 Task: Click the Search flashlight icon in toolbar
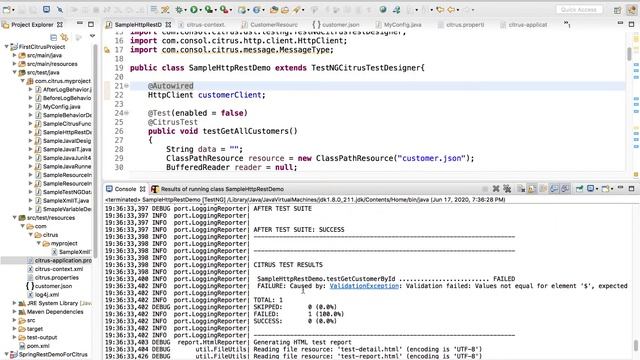click(297, 9)
